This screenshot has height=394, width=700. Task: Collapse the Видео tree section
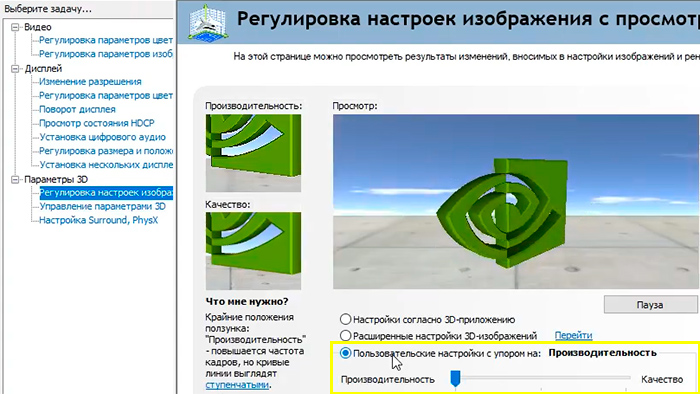[x=16, y=27]
